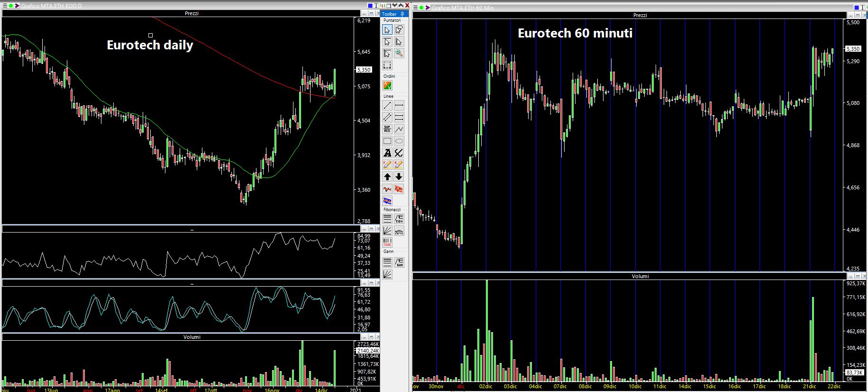Select the horizontal segment line tool
Viewport: 868px width, 392px height.
pos(399,105)
